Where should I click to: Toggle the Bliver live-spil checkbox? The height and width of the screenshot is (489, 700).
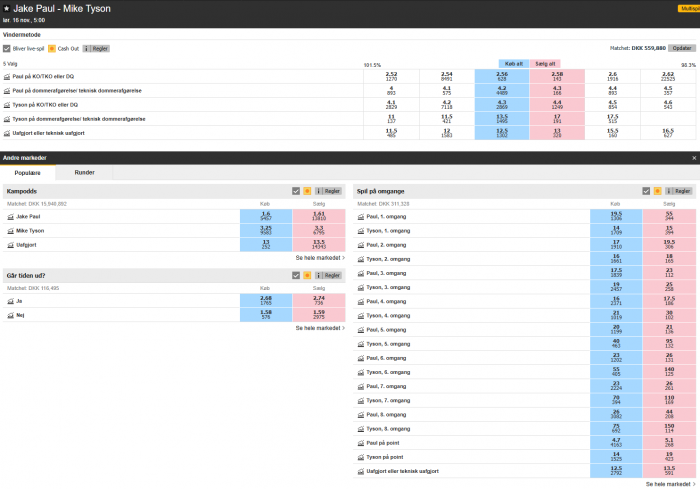7,49
